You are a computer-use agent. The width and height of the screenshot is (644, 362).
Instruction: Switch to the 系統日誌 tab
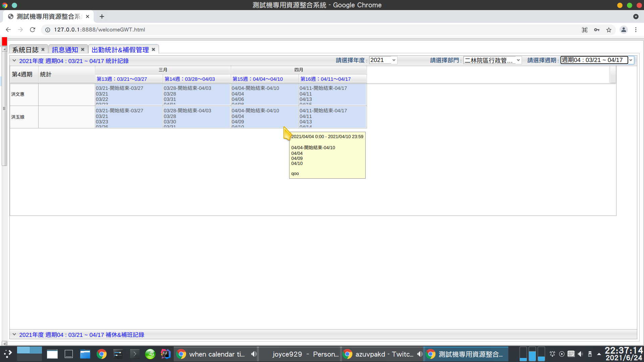click(25, 50)
